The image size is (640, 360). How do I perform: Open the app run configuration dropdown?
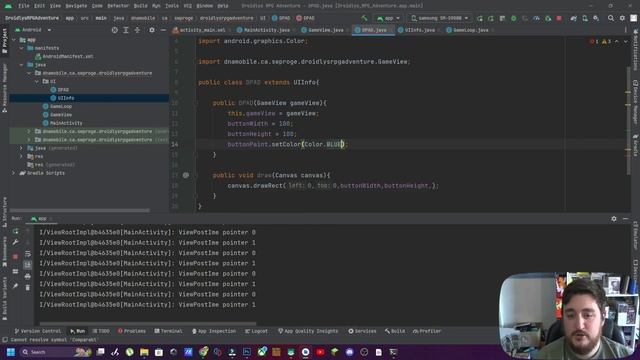click(x=388, y=18)
